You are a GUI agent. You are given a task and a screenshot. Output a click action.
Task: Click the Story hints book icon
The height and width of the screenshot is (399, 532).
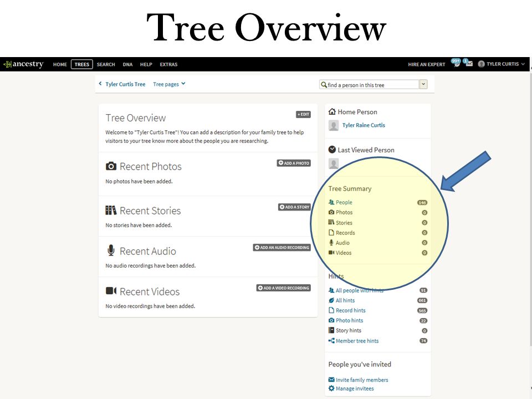pyautogui.click(x=331, y=330)
